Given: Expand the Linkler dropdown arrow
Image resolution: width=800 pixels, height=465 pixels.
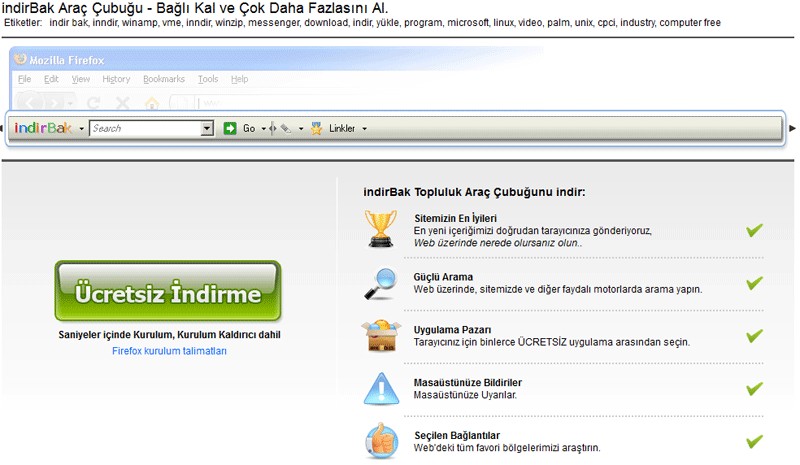Looking at the screenshot, I should (364, 129).
